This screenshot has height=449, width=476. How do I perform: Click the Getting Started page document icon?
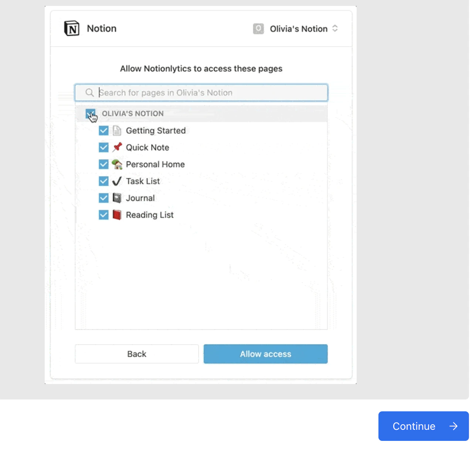click(x=117, y=130)
